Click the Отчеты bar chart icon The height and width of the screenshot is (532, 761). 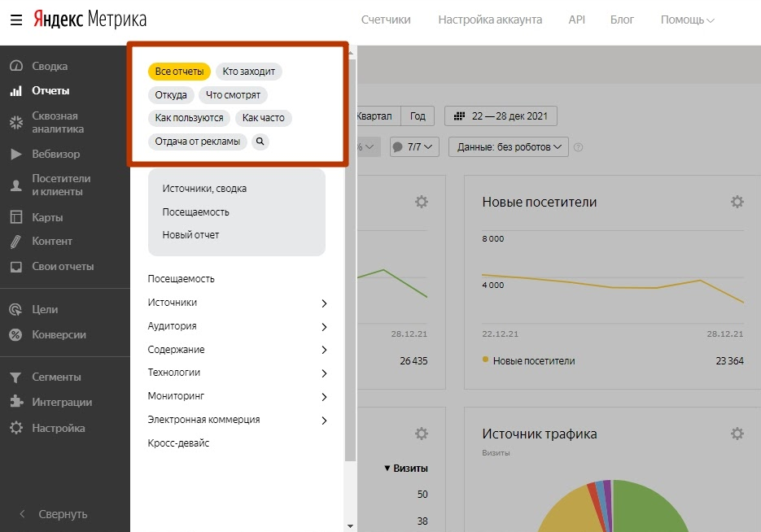16,90
